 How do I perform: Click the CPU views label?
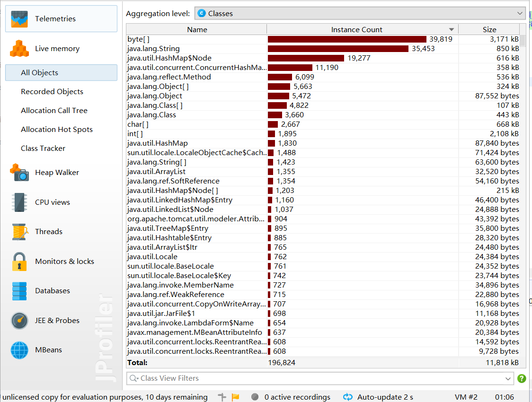pyautogui.click(x=52, y=202)
